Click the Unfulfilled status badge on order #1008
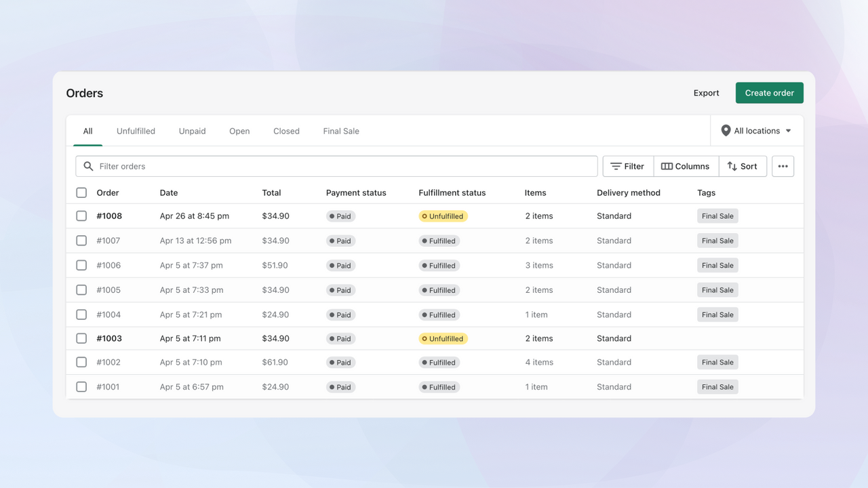The height and width of the screenshot is (488, 868). (443, 216)
